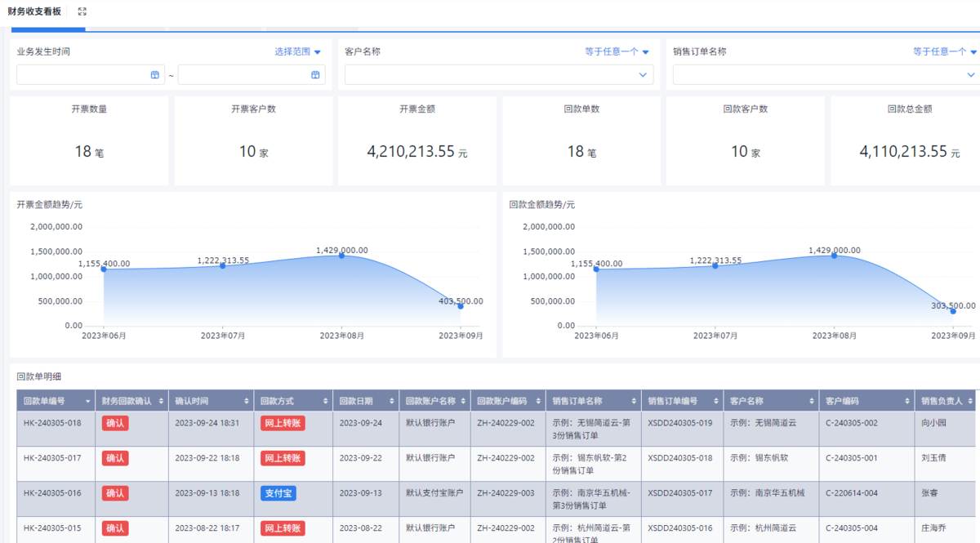Screen dimensions: 980x543
Task: Click the fullscreen icon beside 财务收支看板
Action: (x=82, y=11)
